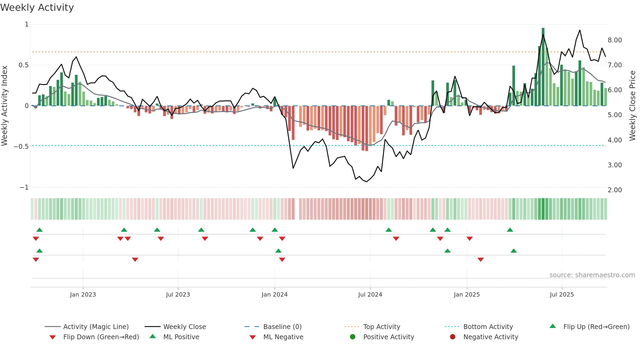
Task: Click the 8.00 price axis tick
Action: coord(615,40)
